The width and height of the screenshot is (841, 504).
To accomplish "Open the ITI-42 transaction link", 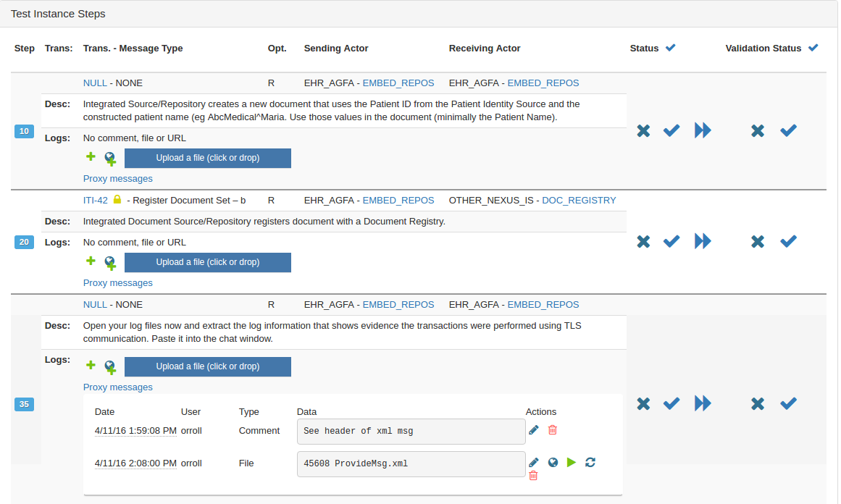I will tap(96, 201).
